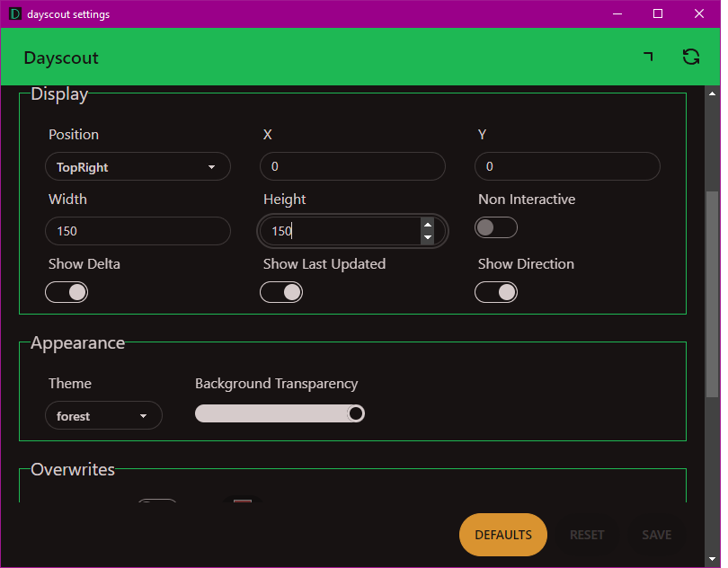The height and width of the screenshot is (568, 728).
Task: Turn off the Show Delta toggle
Action: 67,292
